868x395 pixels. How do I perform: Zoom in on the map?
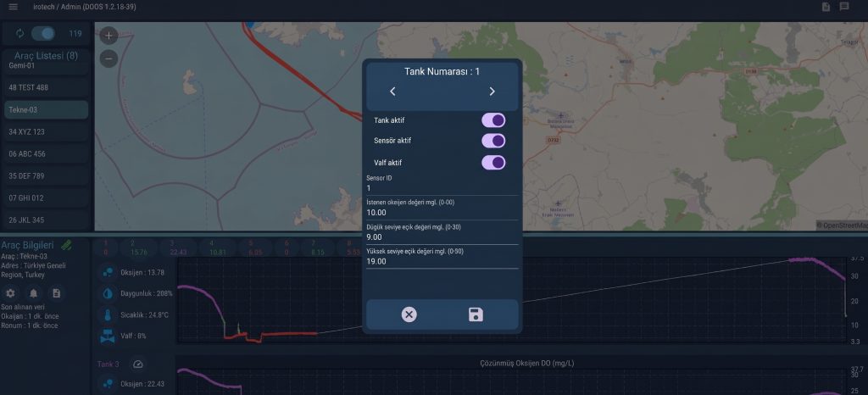click(108, 36)
